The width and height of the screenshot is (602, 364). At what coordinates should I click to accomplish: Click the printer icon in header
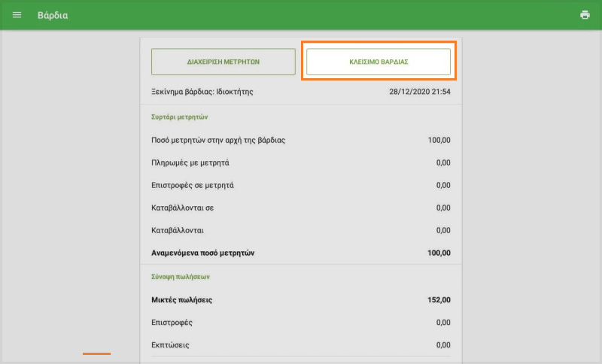pos(585,15)
